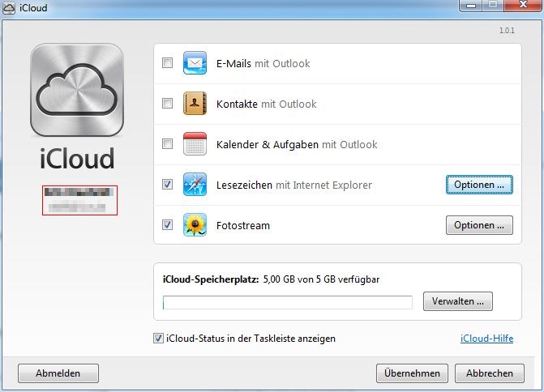Toggle iCloud-Status in der Taskleiste anzeigen
Image resolution: width=544 pixels, height=392 pixels.
(x=158, y=339)
